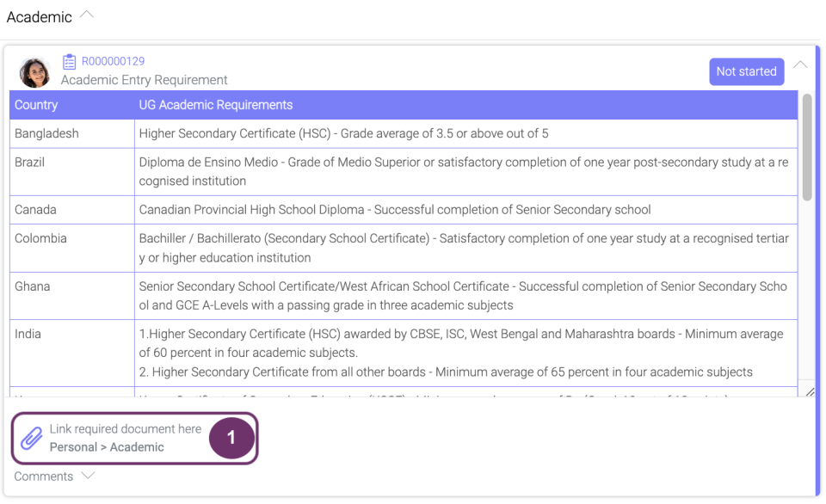The height and width of the screenshot is (504, 826).
Task: Expand the Comments section
Action: tap(88, 476)
